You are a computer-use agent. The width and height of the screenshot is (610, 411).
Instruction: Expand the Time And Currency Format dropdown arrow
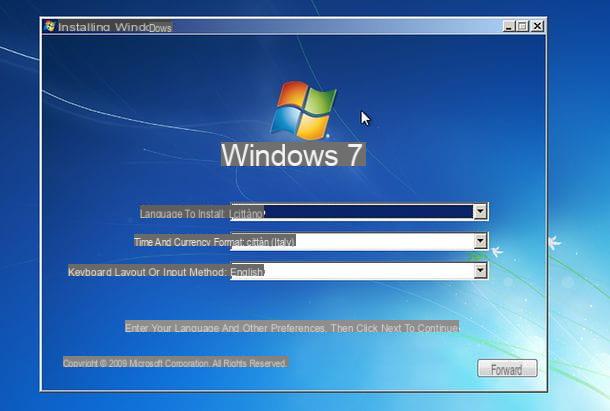coord(480,241)
